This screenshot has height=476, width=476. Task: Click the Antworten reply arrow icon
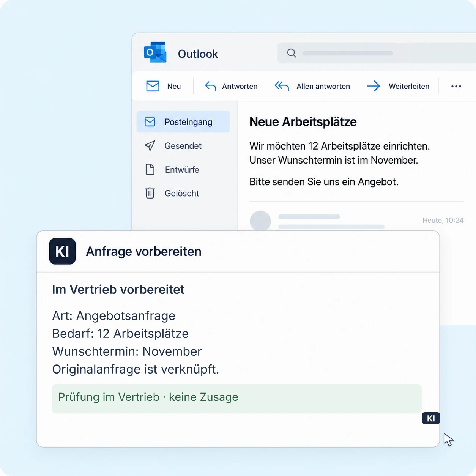tap(211, 86)
